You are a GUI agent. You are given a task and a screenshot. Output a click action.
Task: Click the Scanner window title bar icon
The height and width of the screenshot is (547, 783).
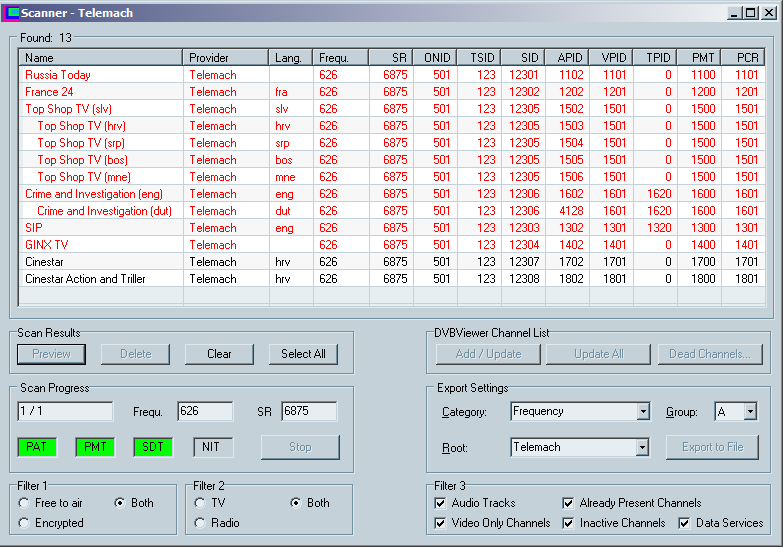click(x=11, y=13)
